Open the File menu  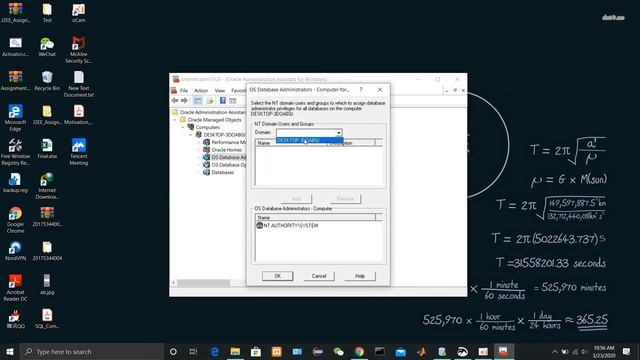click(184, 90)
